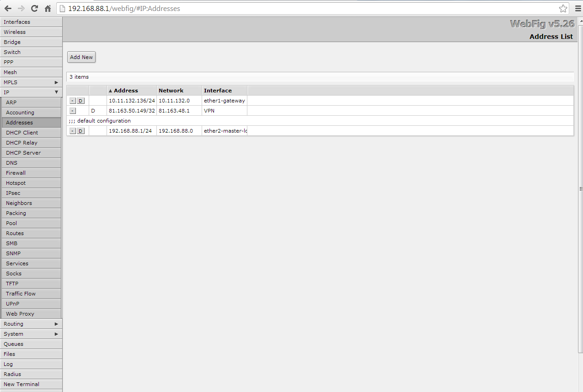This screenshot has width=583, height=392.
Task: Open the Hotspot page
Action: pyautogui.click(x=31, y=183)
